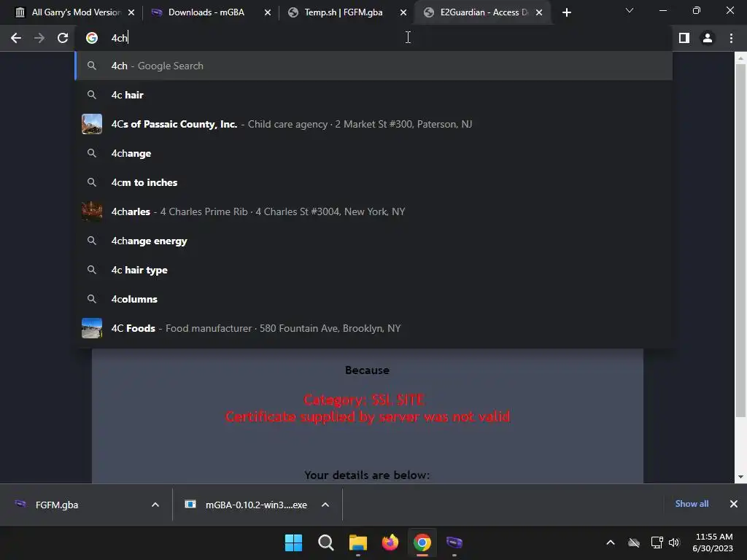Open the volume speaker tray icon

tap(674, 542)
